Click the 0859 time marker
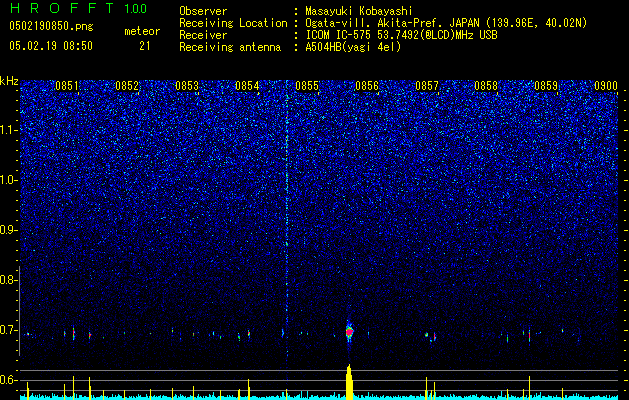This screenshot has width=629, height=400. pyautogui.click(x=546, y=86)
